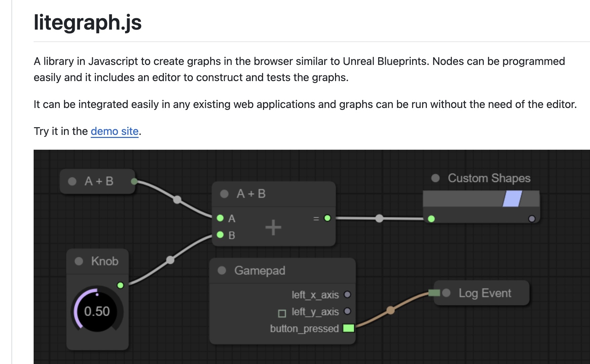Toggle the square box beside left_y_axis

click(x=282, y=314)
